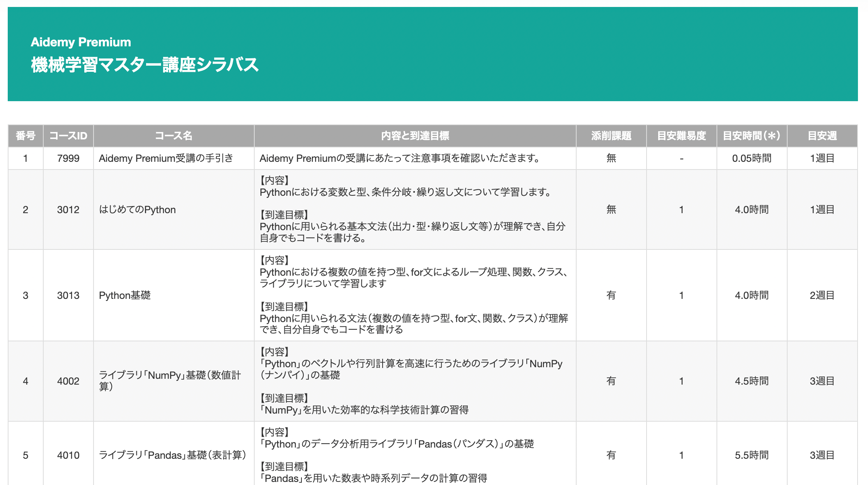Click the '4.0時間' cell in はじめてのPython row
This screenshot has height=485, width=868.
(752, 210)
